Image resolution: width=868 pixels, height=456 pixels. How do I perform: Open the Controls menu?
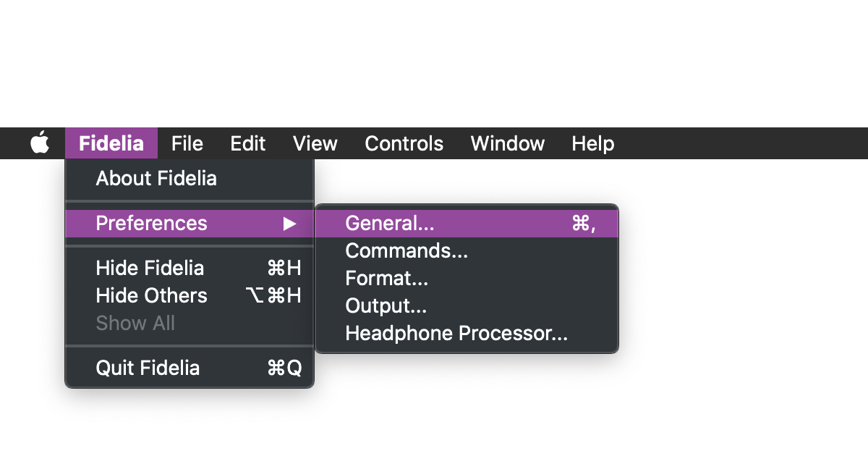pyautogui.click(x=404, y=143)
